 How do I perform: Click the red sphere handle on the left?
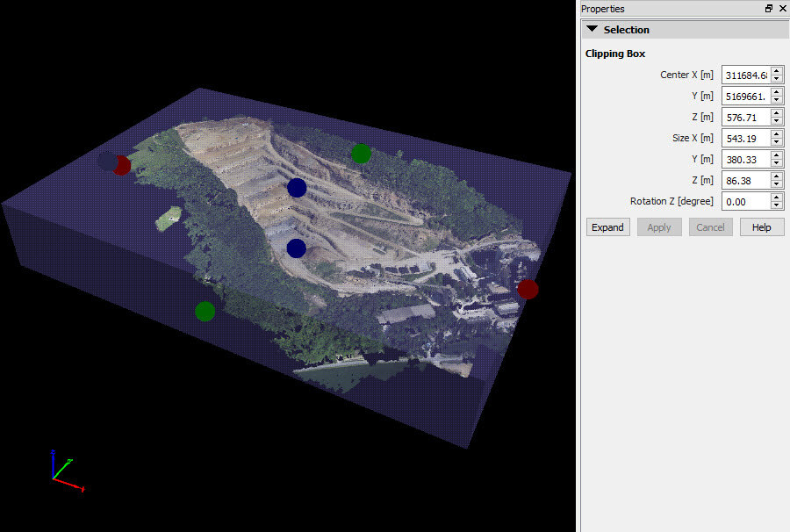click(x=122, y=165)
